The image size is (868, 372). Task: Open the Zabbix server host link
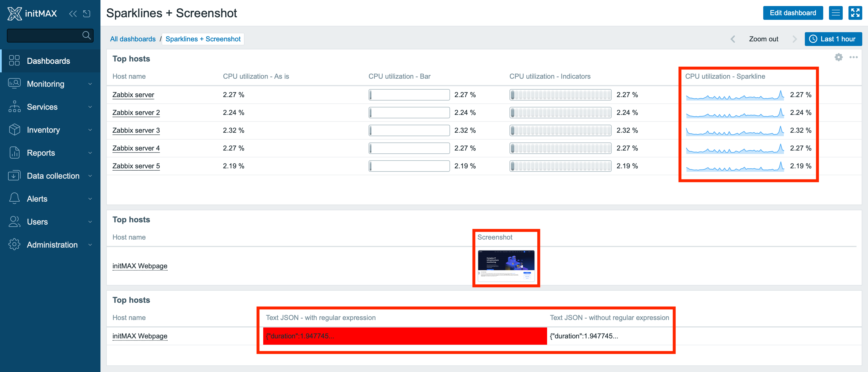[133, 95]
